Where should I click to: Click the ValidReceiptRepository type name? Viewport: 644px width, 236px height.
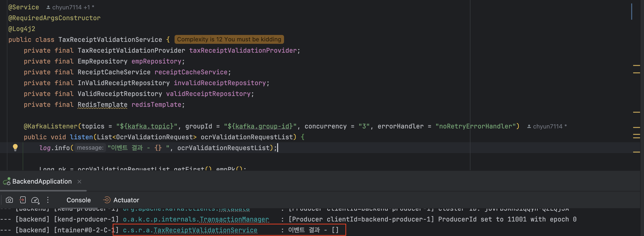tap(120, 94)
